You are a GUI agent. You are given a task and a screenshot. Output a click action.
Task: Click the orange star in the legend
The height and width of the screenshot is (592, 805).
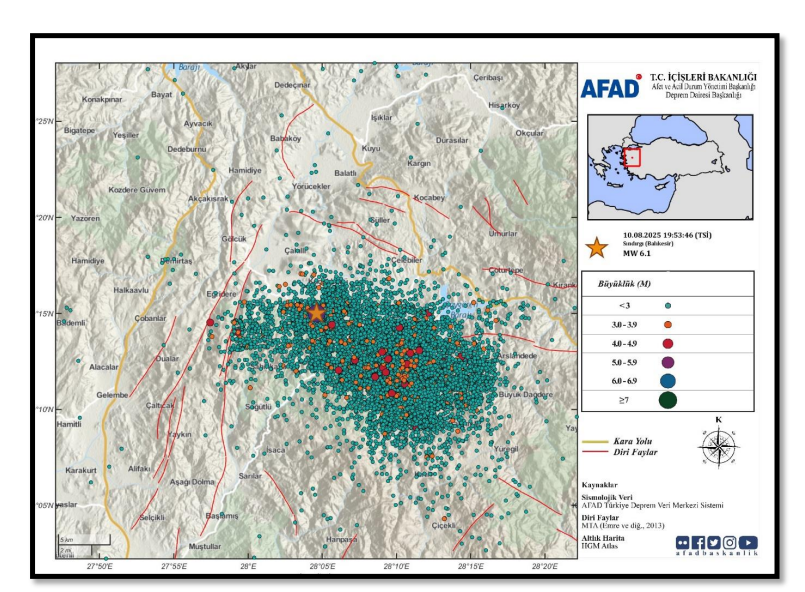click(596, 248)
